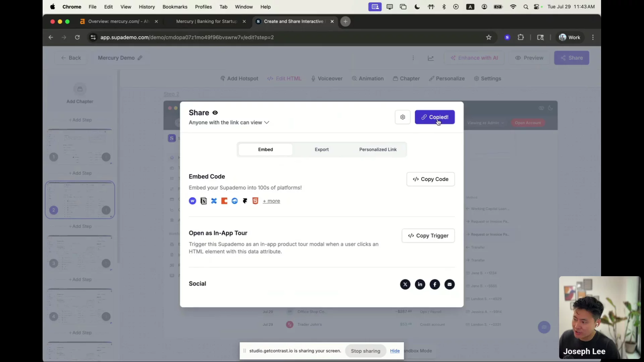Select step 4 thumbnail

(80, 306)
